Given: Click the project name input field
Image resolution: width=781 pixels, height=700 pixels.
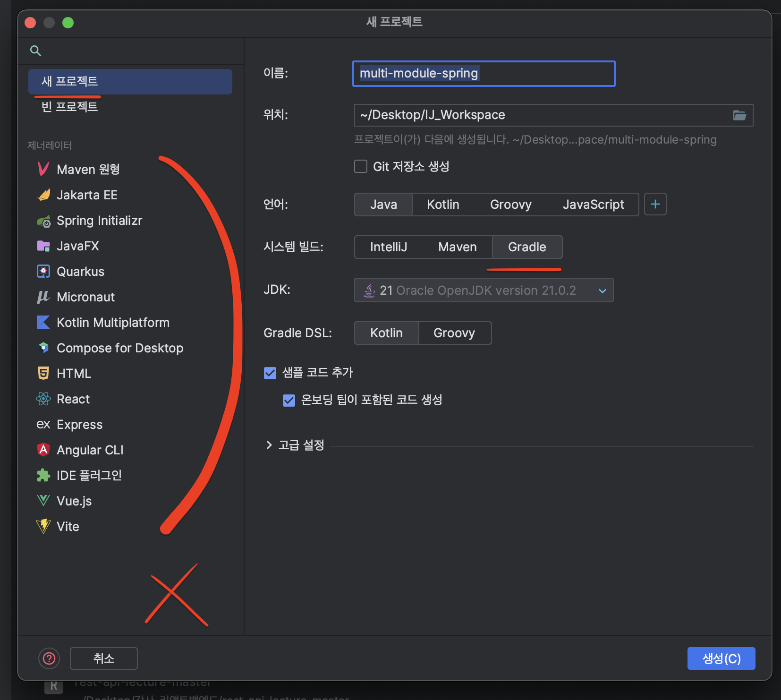Looking at the screenshot, I should pyautogui.click(x=484, y=74).
